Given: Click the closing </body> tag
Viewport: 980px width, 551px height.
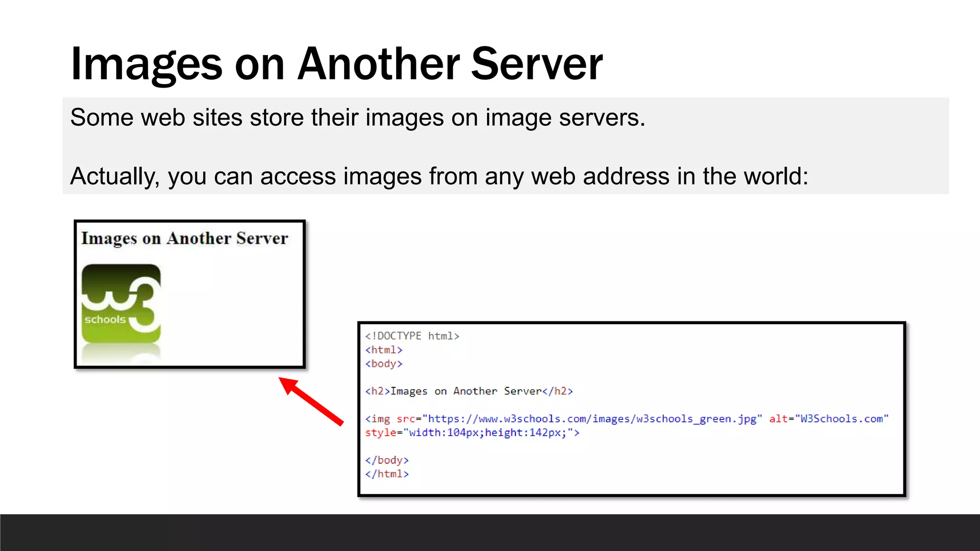Looking at the screenshot, I should [387, 460].
